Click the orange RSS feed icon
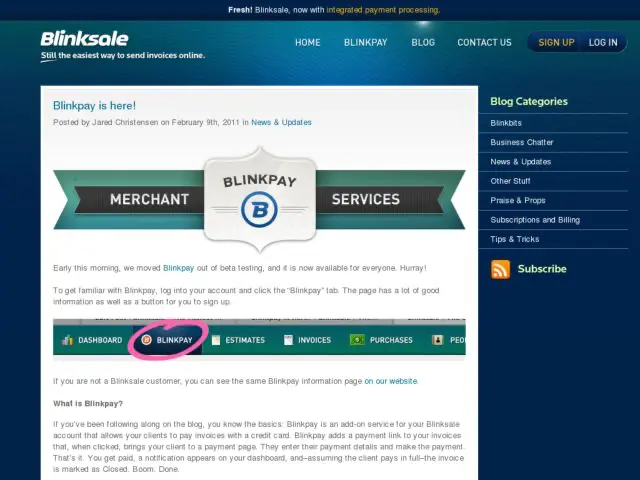Screen dimensions: 640x480 [x=500, y=269]
